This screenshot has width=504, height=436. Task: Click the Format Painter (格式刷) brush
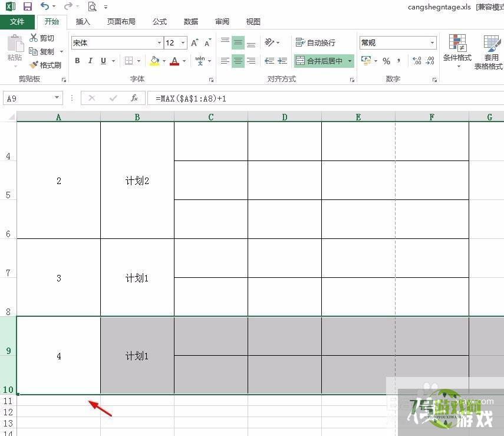(x=45, y=65)
